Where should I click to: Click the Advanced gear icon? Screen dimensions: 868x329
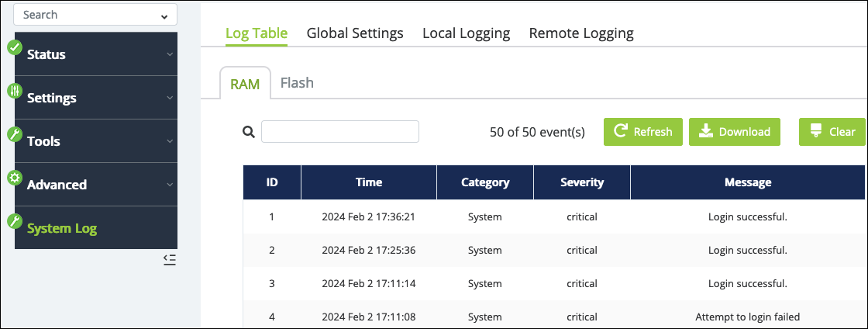tap(15, 178)
